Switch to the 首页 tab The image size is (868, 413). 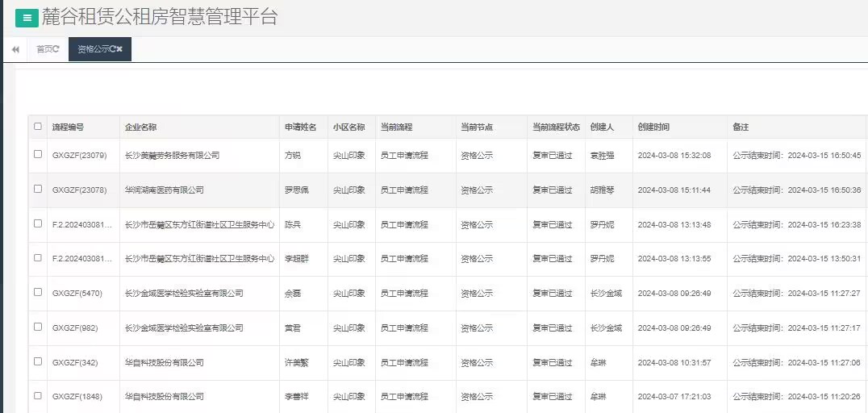[x=44, y=50]
